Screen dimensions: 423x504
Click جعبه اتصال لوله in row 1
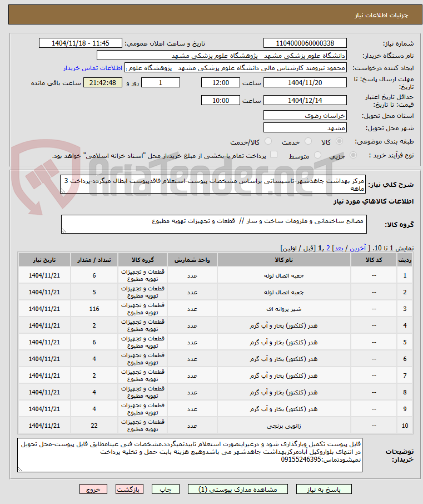click(x=283, y=275)
